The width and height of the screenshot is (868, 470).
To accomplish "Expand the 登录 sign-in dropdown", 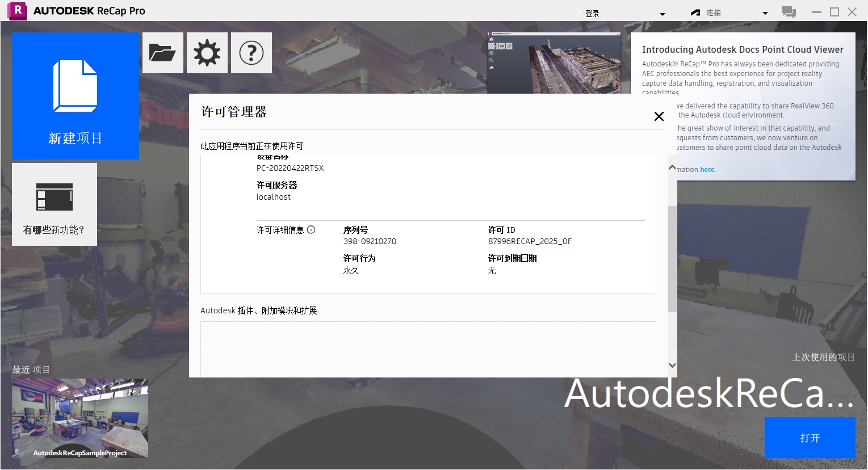I will click(662, 14).
